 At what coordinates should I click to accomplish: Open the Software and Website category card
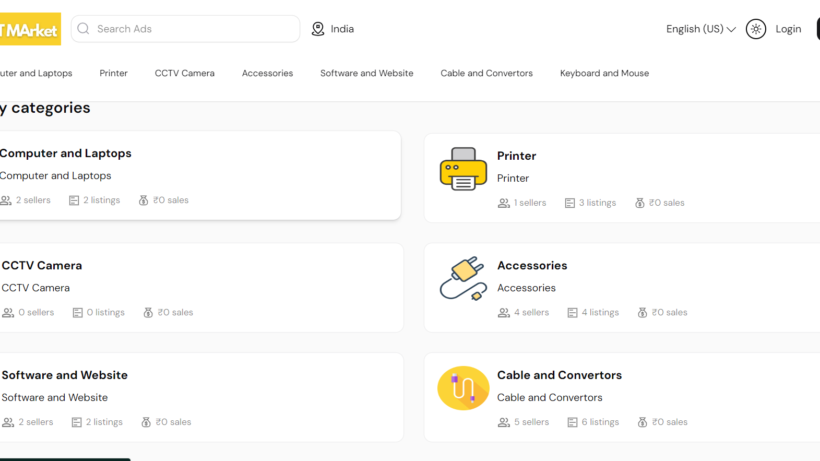(201, 397)
